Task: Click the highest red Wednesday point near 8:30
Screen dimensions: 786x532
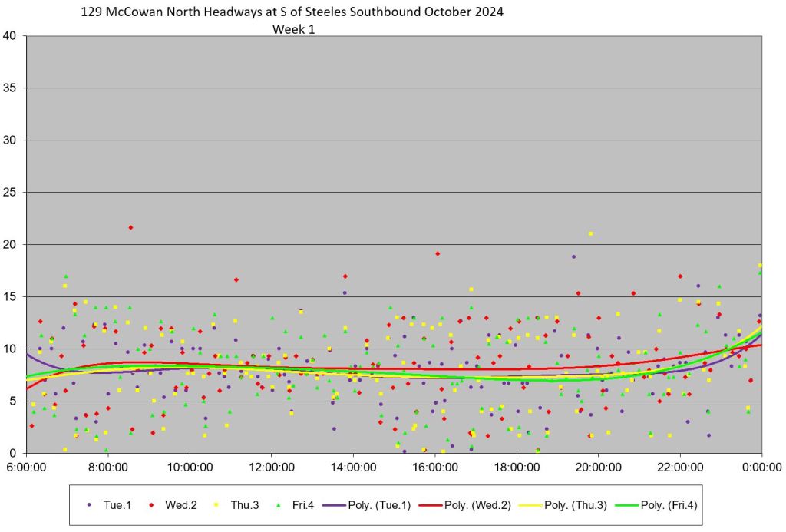Action: [130, 227]
